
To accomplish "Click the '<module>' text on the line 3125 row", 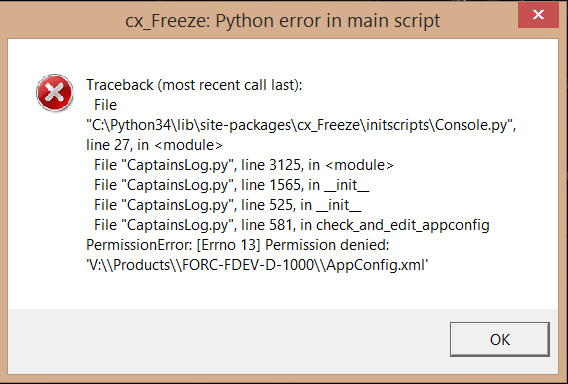I will 359,166.
